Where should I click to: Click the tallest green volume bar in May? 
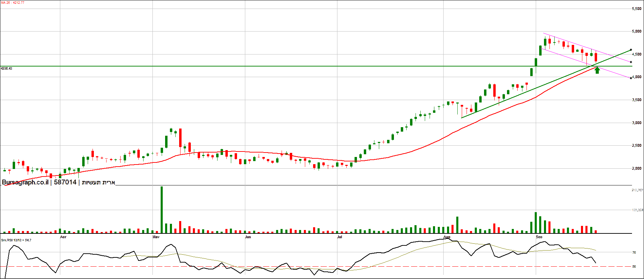point(162,210)
